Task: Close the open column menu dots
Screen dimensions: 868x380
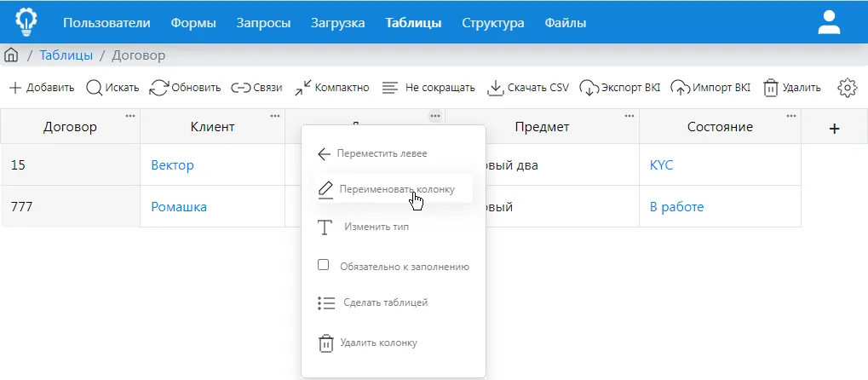Action: pos(435,116)
